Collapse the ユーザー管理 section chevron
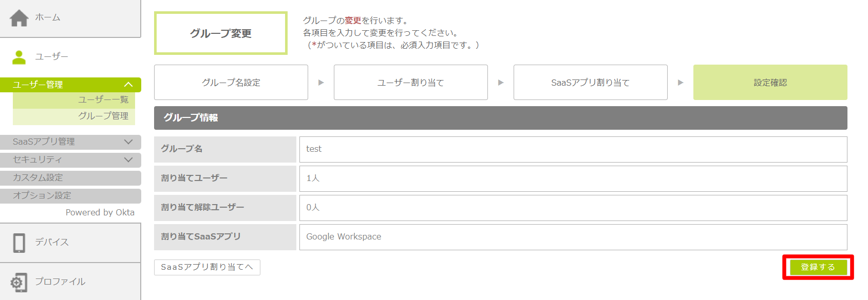Screen dimensions: 868x300 128,85
